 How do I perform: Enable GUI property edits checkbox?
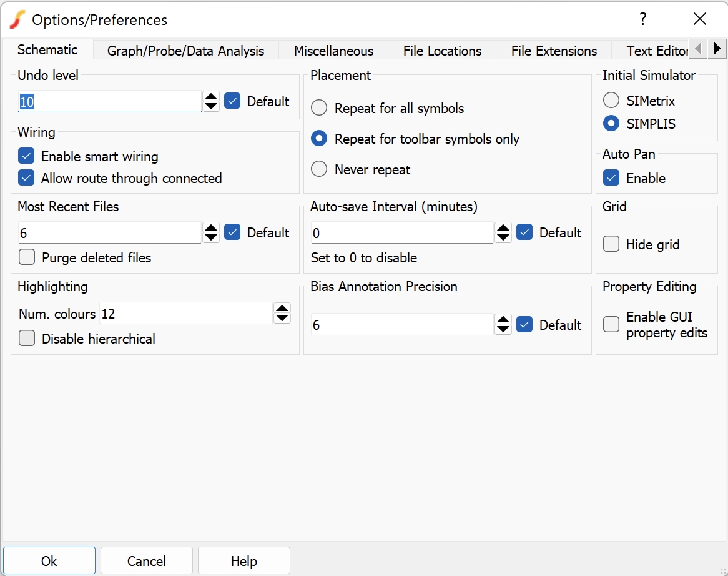tap(611, 324)
